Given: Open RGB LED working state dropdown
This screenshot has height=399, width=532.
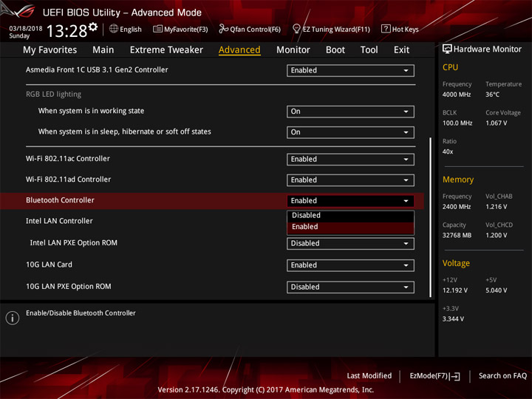Looking at the screenshot, I should coord(350,112).
